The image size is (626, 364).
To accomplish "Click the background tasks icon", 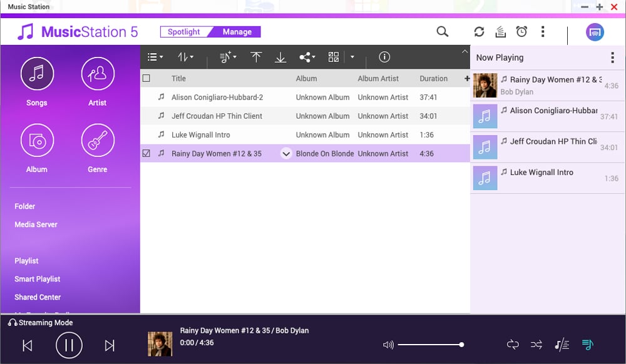I will point(500,31).
